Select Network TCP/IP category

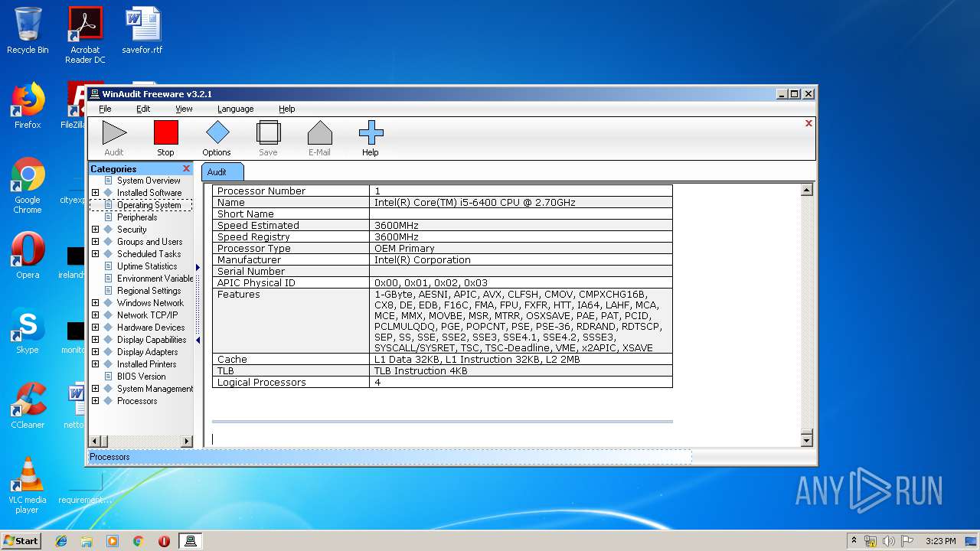pos(147,315)
